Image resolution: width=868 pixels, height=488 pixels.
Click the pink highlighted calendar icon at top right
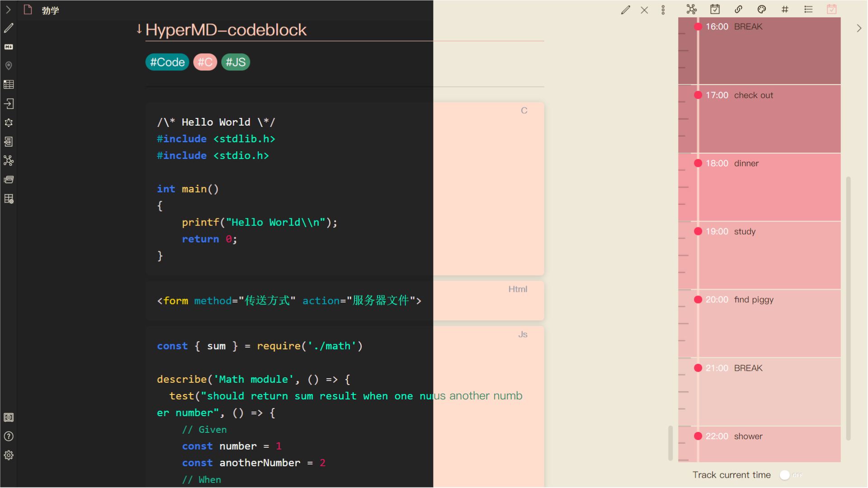[x=832, y=9]
